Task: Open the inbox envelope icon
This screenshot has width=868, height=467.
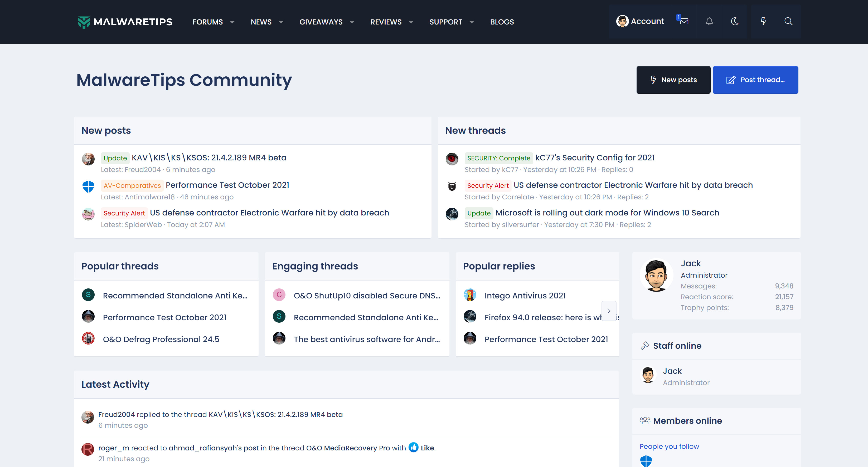Action: click(x=684, y=22)
